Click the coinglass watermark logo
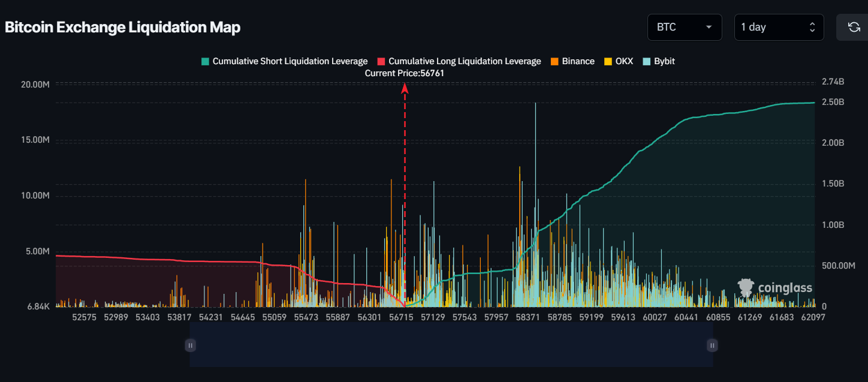This screenshot has width=868, height=382. click(x=774, y=288)
